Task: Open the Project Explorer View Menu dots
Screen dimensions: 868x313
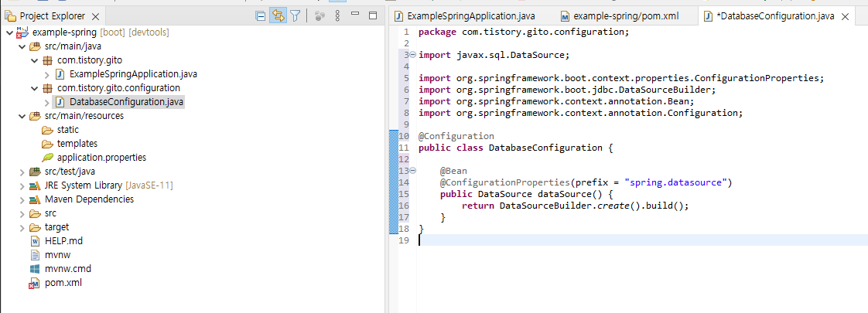Action: [x=337, y=16]
